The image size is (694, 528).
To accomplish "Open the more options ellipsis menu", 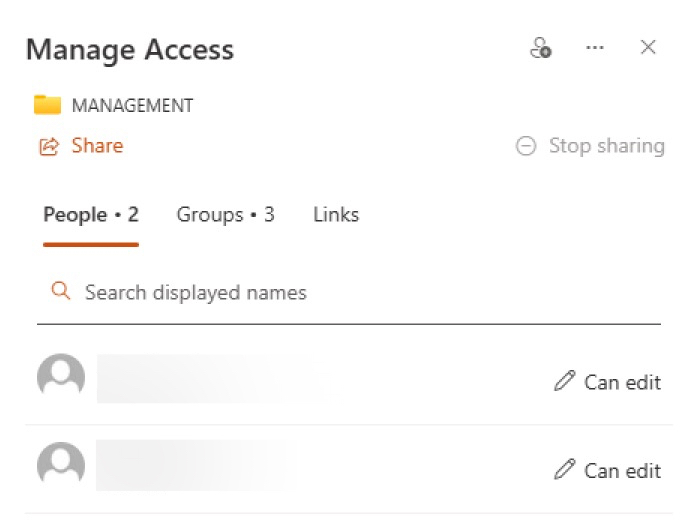I will point(595,48).
